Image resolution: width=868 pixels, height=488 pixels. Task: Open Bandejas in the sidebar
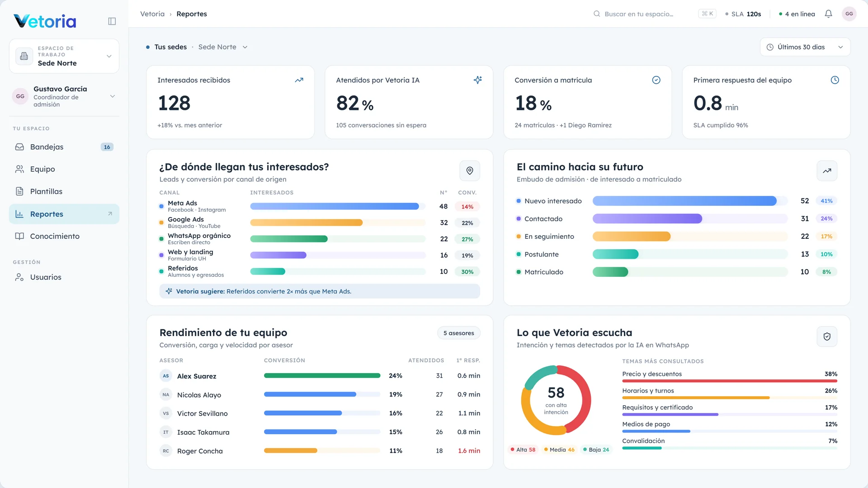pyautogui.click(x=64, y=147)
